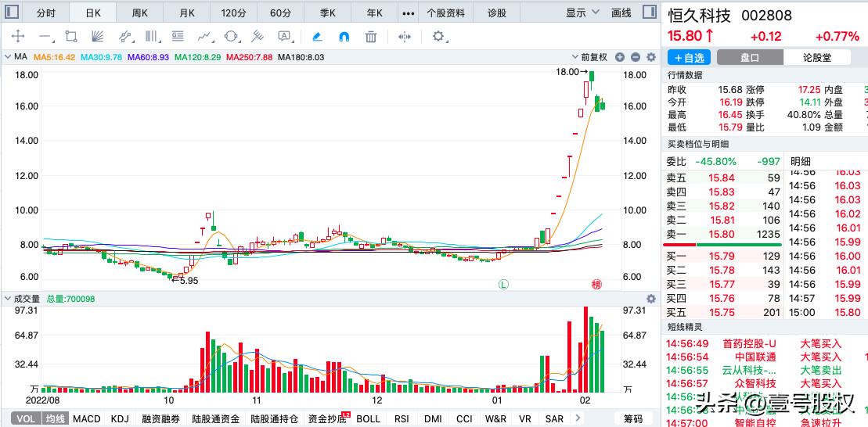This screenshot has height=427, width=868.
Task: Select the horizontal line drawing tool
Action: point(45,37)
